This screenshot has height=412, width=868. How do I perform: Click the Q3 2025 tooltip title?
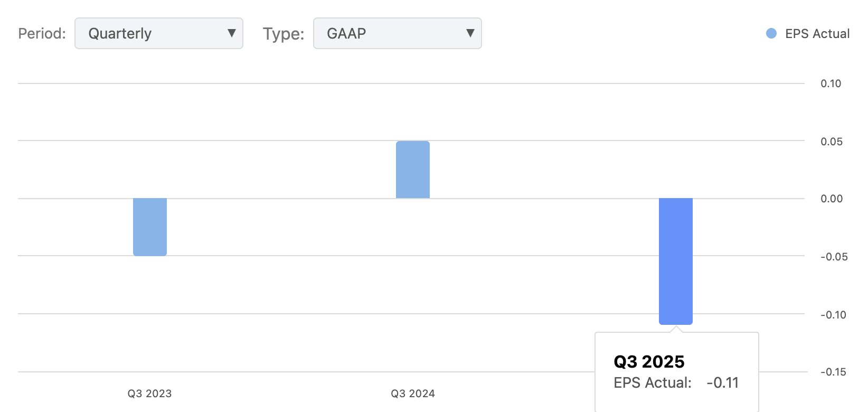pos(649,362)
